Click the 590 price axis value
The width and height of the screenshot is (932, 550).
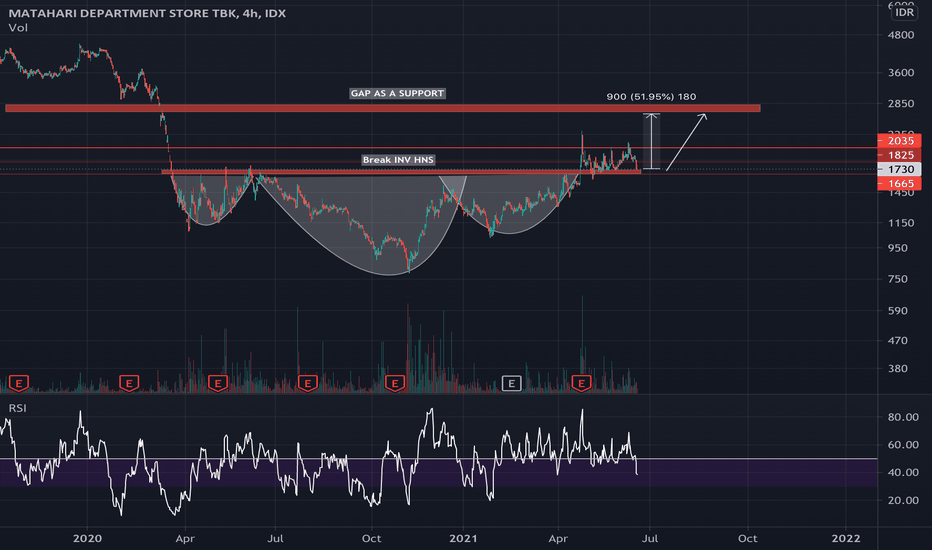coord(898,310)
